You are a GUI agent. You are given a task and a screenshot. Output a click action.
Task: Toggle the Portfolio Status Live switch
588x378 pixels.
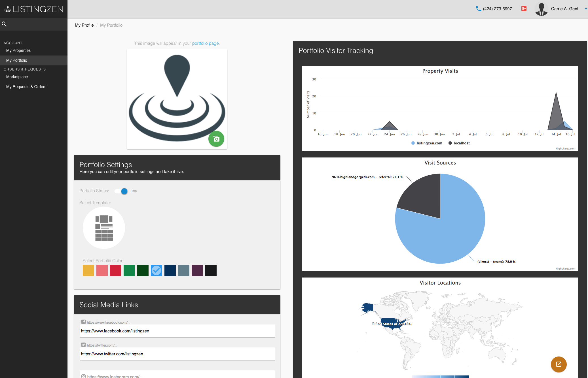[122, 191]
